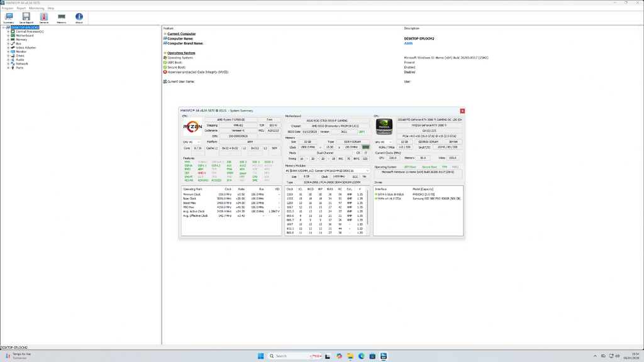644x362 pixels.
Task: Expand the Network tree node
Action: (8, 63)
